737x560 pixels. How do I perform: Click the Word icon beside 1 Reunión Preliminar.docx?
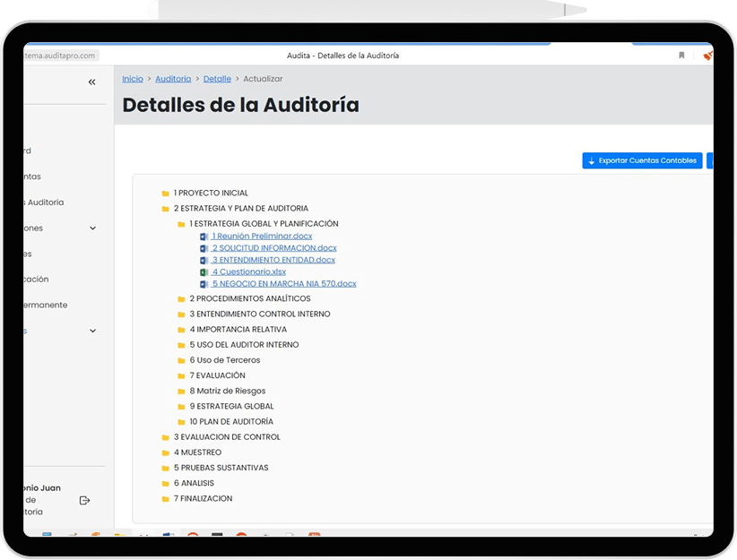pyautogui.click(x=204, y=237)
